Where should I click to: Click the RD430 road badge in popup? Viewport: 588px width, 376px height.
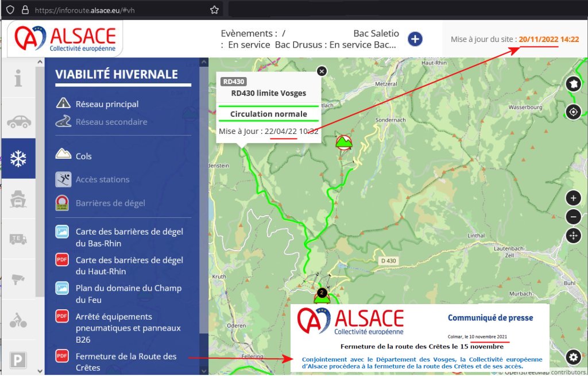coord(233,82)
